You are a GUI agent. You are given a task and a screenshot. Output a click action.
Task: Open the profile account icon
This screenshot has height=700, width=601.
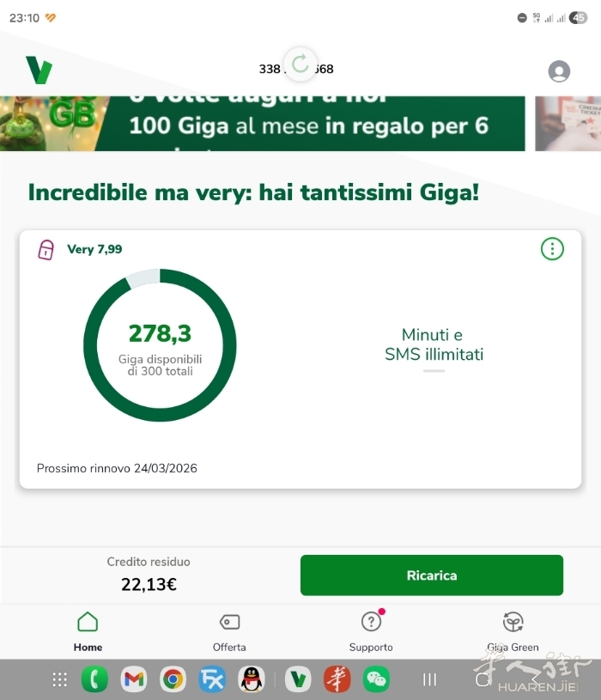pyautogui.click(x=559, y=71)
